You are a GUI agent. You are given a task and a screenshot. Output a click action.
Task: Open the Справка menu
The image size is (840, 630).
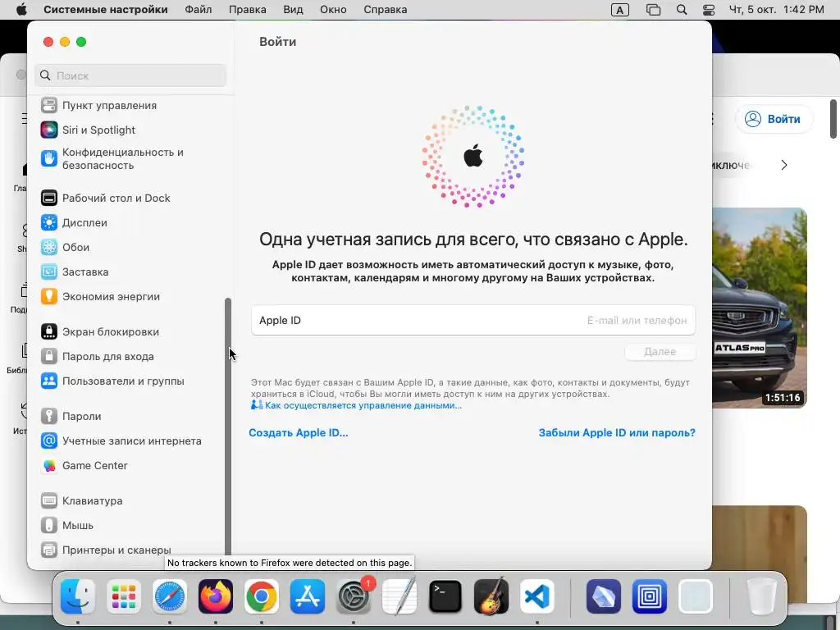tap(386, 10)
